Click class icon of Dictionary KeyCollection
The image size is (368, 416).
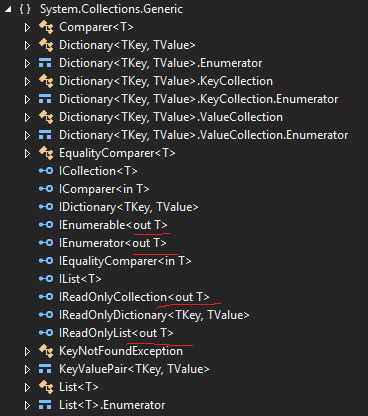(x=46, y=81)
